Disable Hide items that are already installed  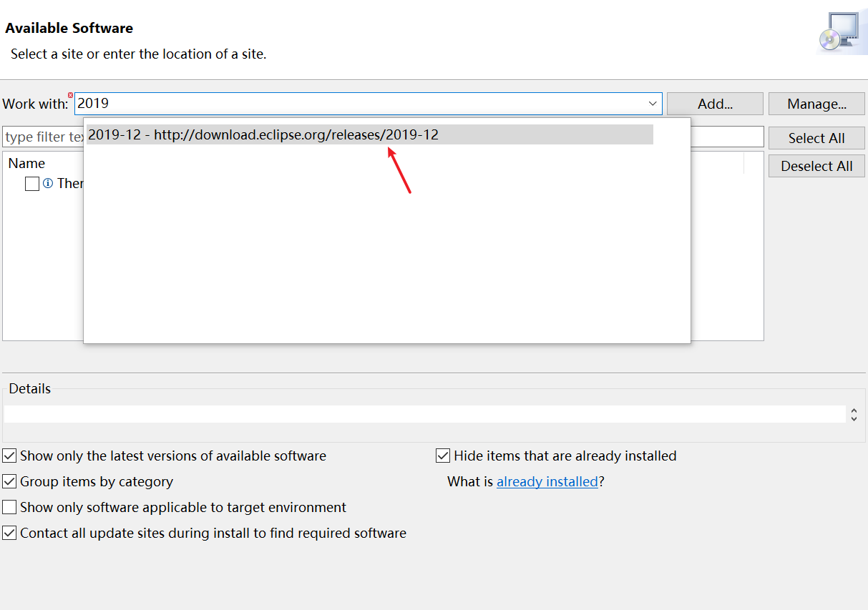pyautogui.click(x=443, y=456)
